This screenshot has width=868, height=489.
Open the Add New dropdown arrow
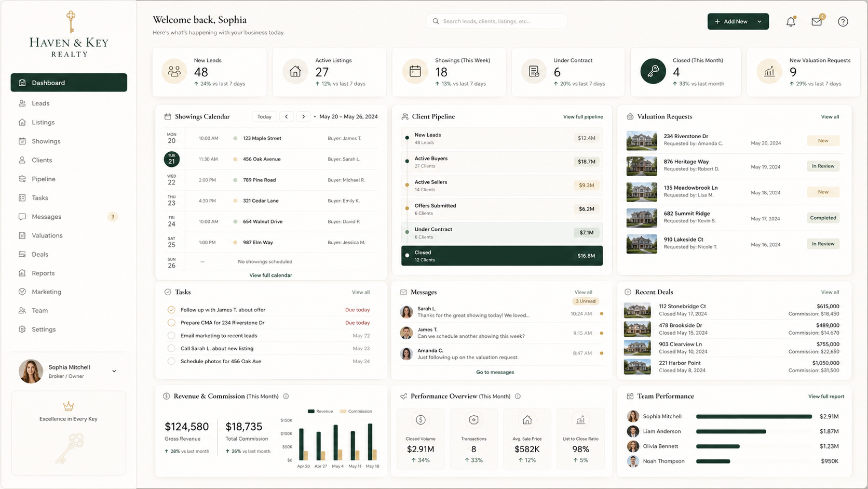(x=759, y=21)
